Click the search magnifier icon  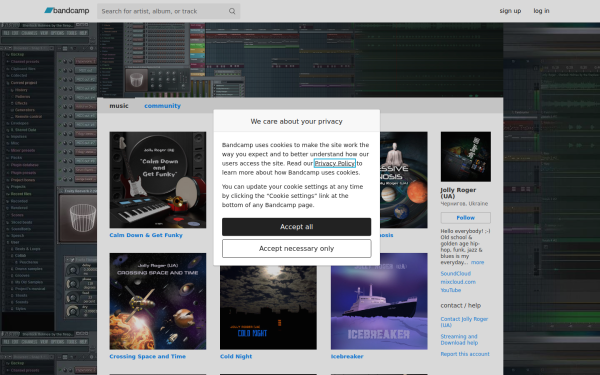pos(232,11)
